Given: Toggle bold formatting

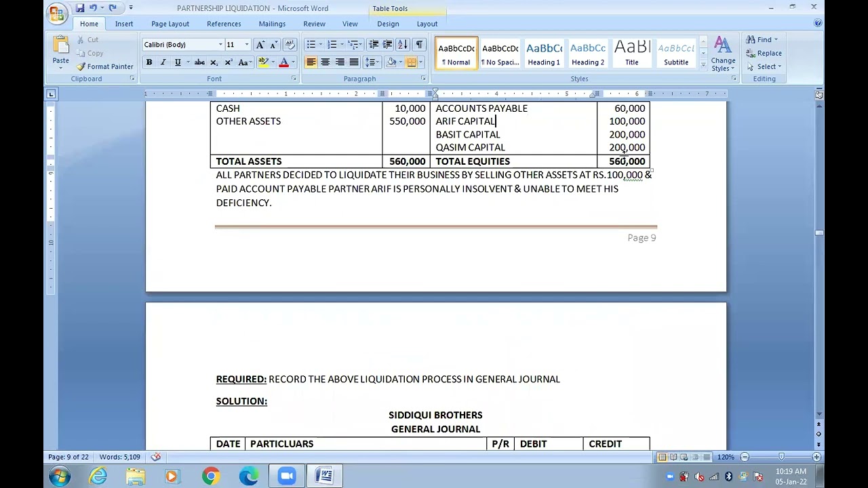Looking at the screenshot, I should [149, 62].
